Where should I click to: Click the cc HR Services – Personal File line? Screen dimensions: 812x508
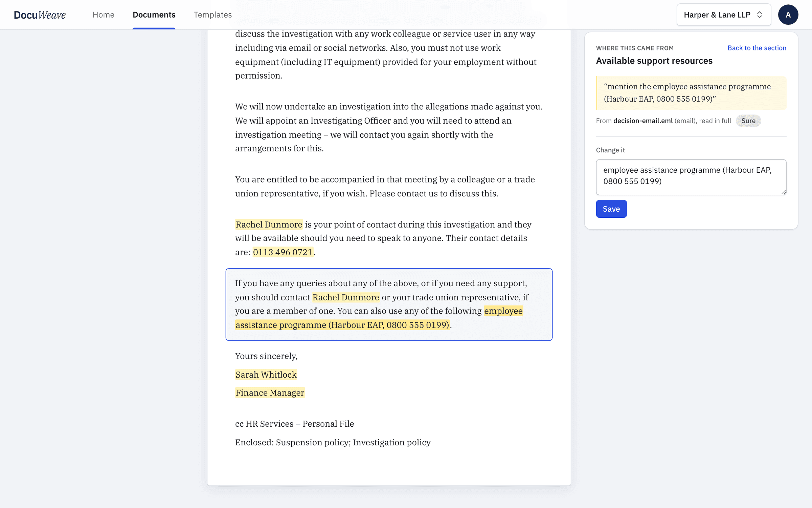coord(294,424)
